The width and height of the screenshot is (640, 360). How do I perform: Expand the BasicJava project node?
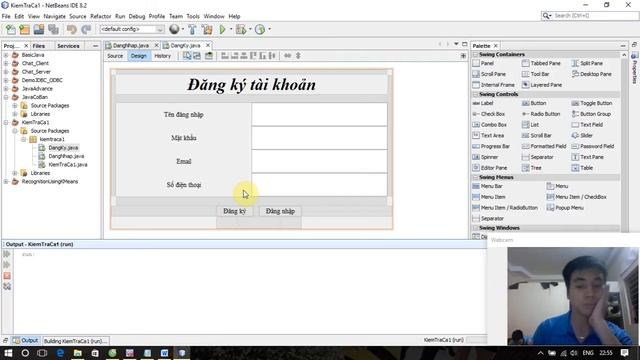pos(6,55)
